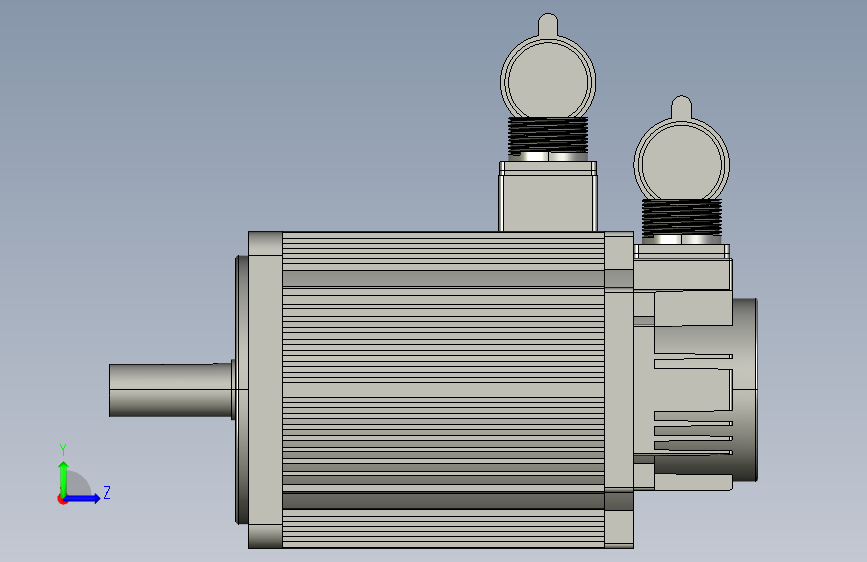The image size is (867, 562).
Task: Click the green Y axis arrow of triad
Action: [64, 478]
